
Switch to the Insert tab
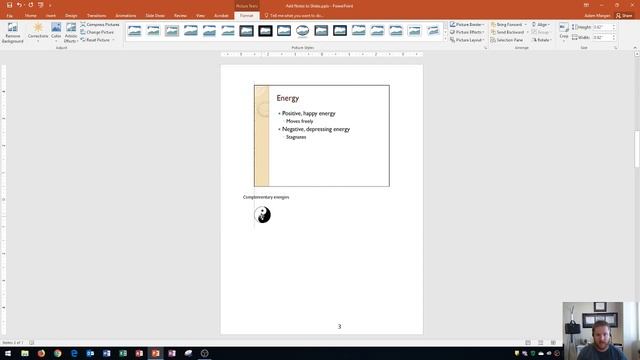[51, 16]
